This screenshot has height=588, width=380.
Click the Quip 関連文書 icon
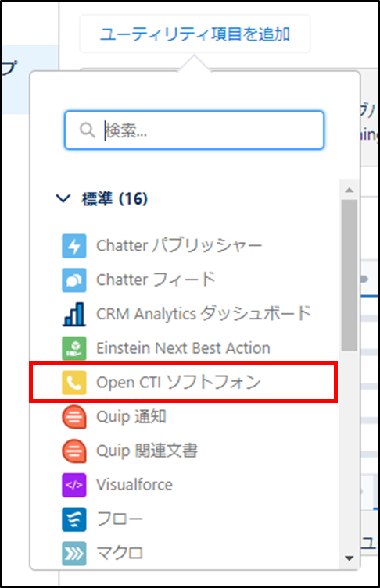click(x=74, y=451)
